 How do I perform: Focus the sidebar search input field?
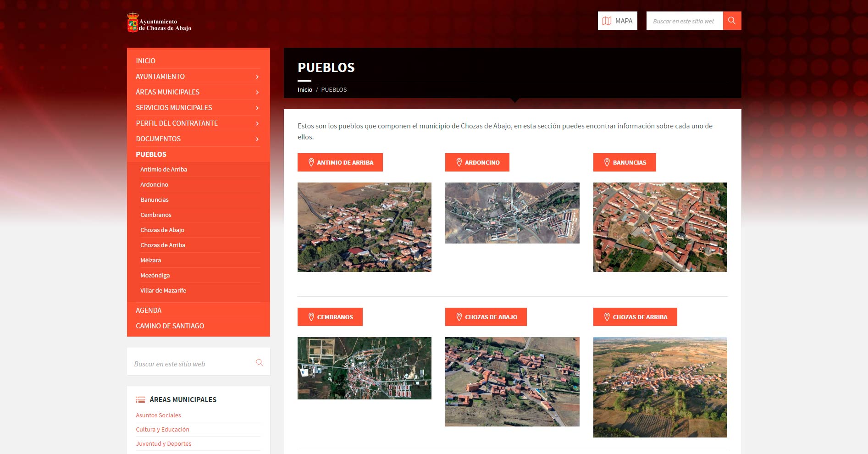[x=193, y=363]
